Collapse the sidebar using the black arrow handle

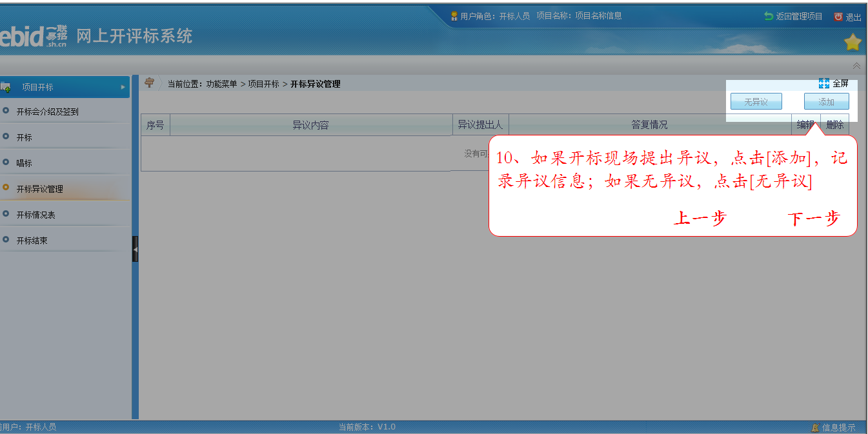pyautogui.click(x=136, y=248)
